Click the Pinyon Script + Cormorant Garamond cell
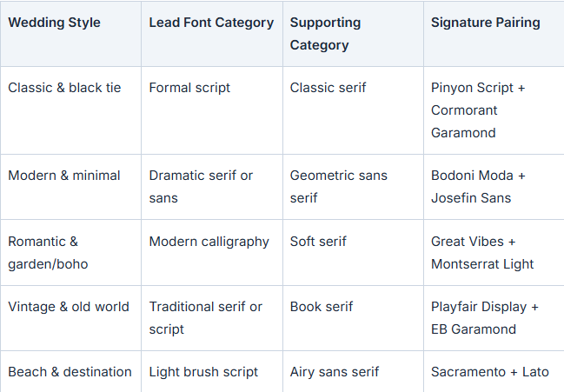The width and height of the screenshot is (564, 392). [494, 110]
